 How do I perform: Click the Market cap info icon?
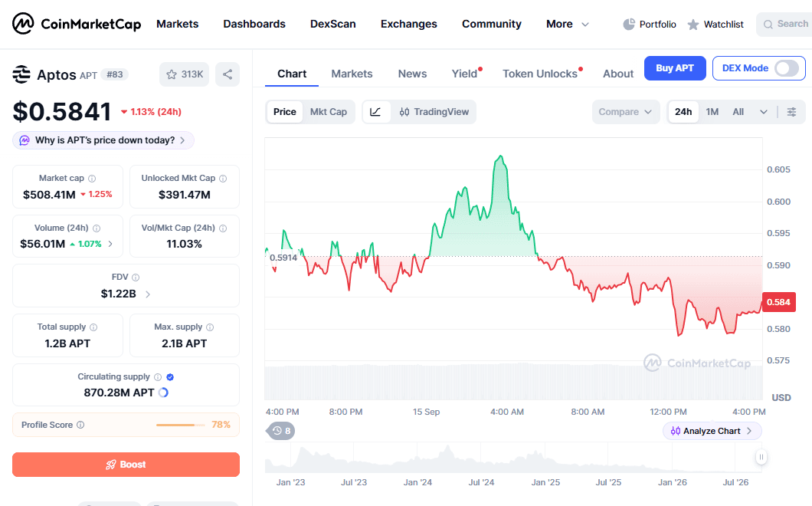pyautogui.click(x=92, y=179)
